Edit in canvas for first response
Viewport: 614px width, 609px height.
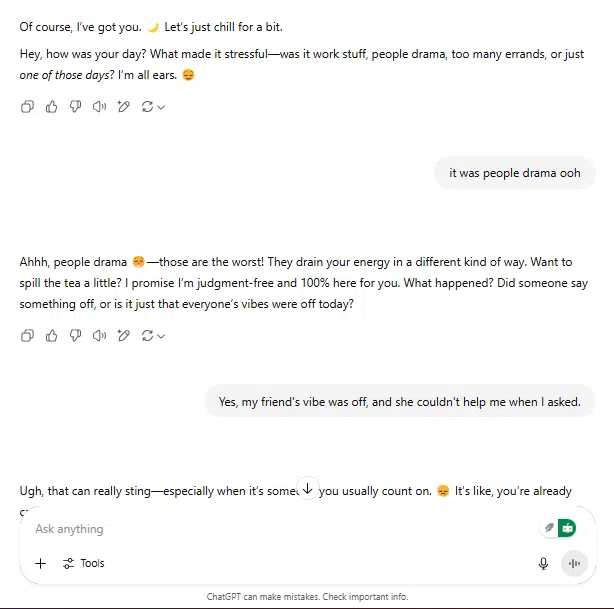coord(123,107)
